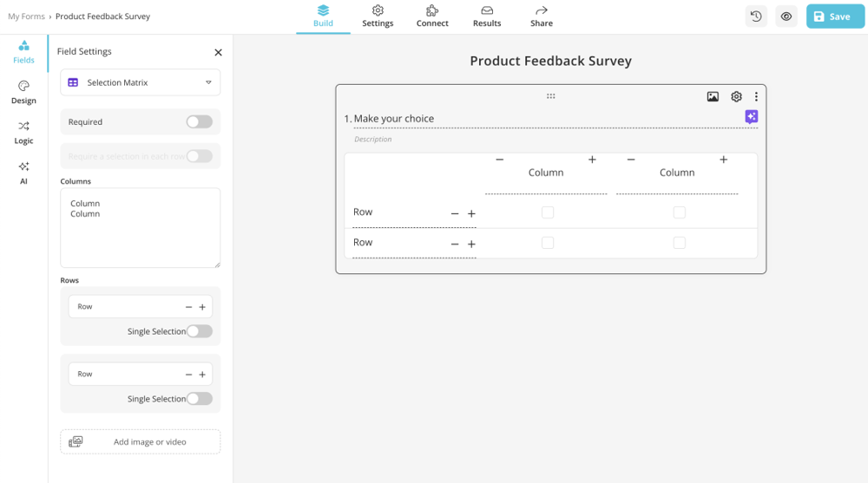Screen dimensions: 868x483
Task: Close the Field Settings panel
Action: (x=218, y=52)
